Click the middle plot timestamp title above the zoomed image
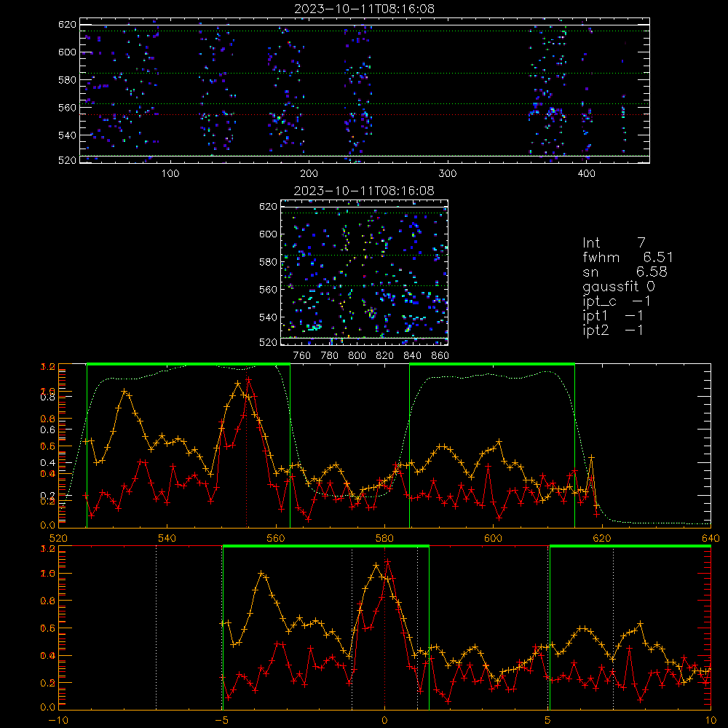 pyautogui.click(x=364, y=191)
